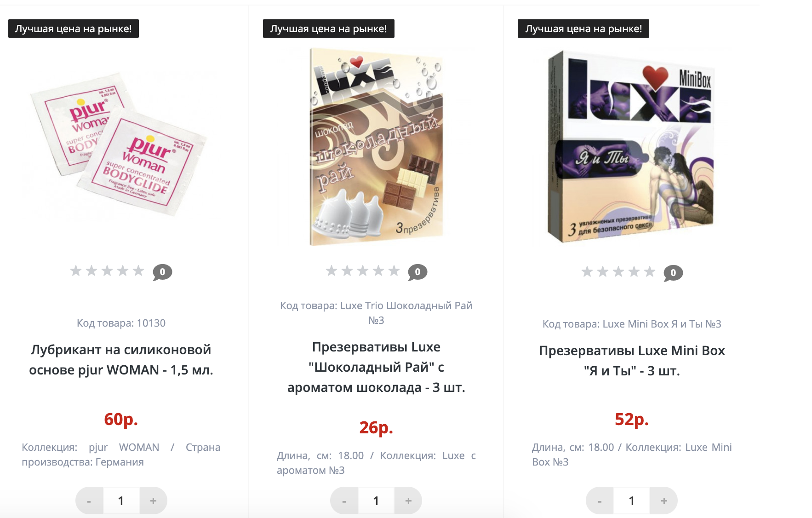Viewport: 812px width, 518px height.
Task: Open Luxe MiniBox Я и Ты product image
Action: pos(631,146)
